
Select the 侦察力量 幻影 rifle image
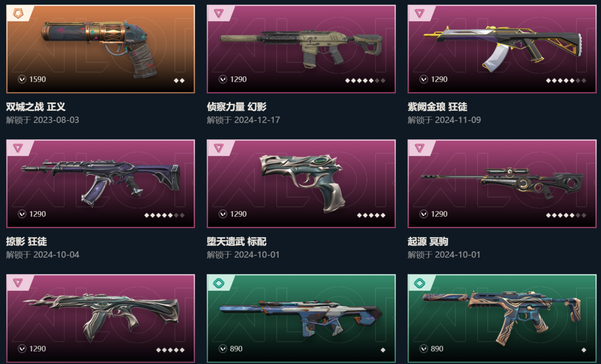[301, 48]
